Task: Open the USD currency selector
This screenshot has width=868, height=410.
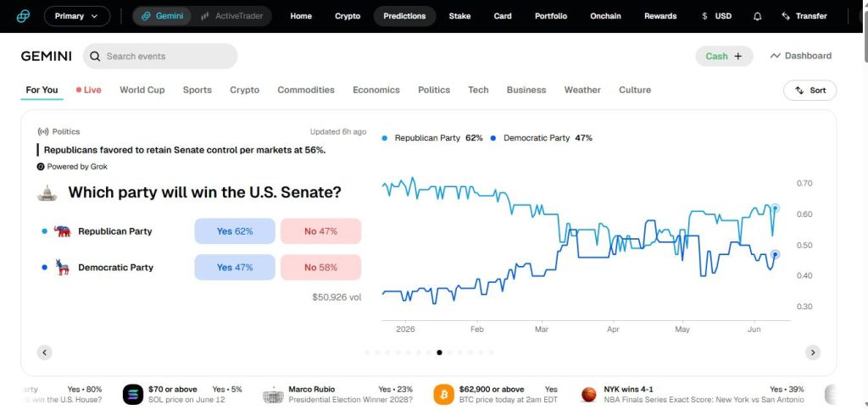Action: (716, 16)
